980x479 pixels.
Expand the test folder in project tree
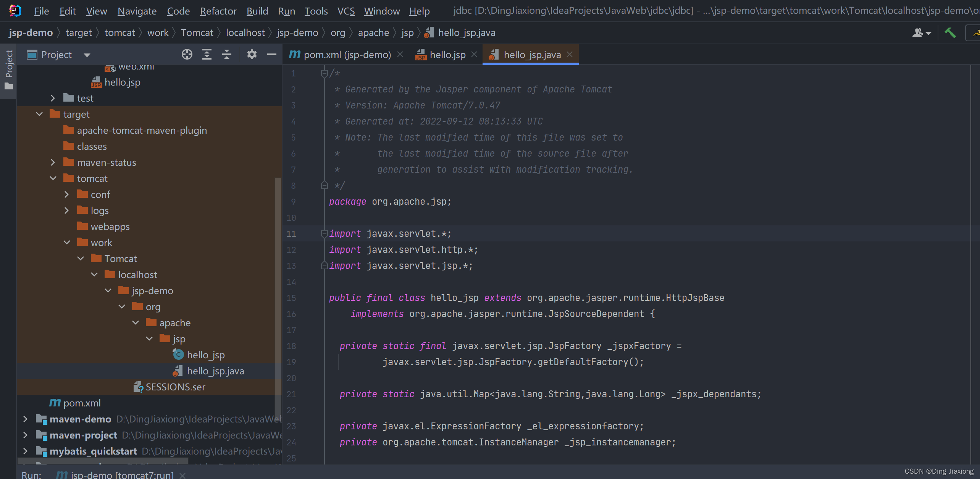coord(53,98)
